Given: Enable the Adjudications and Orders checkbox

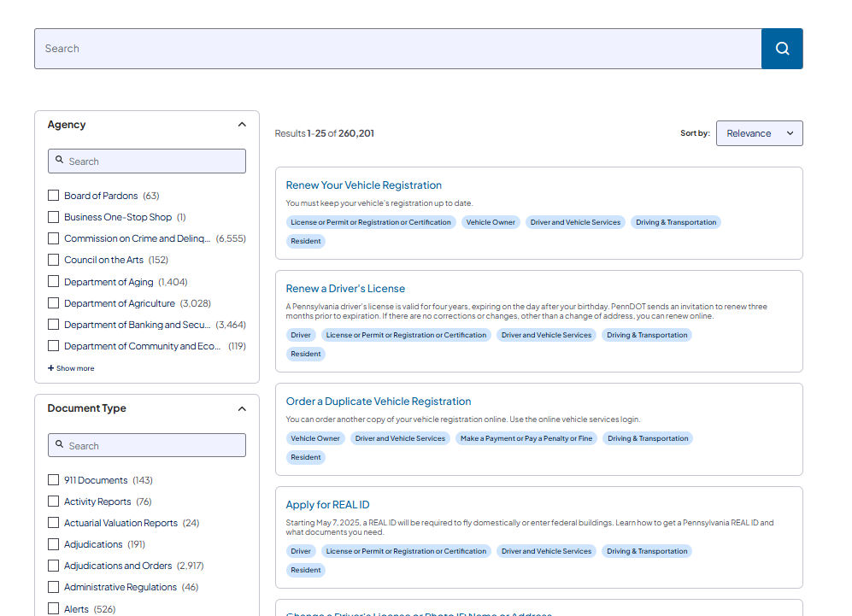Looking at the screenshot, I should [x=53, y=566].
